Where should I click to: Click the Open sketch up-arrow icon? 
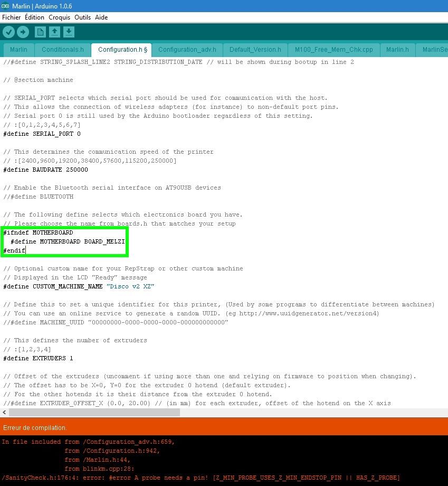point(54,32)
